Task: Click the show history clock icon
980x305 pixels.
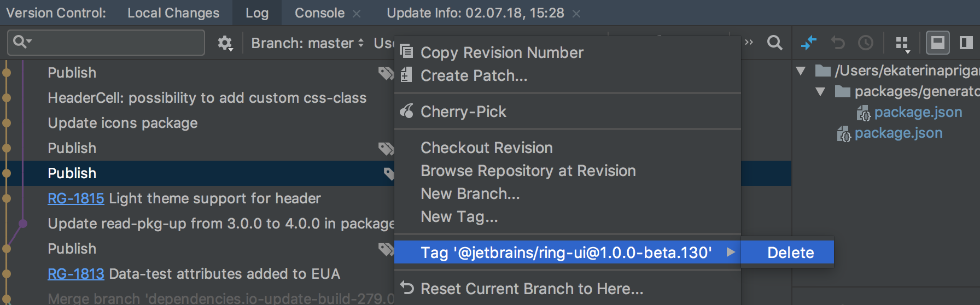Action: [866, 43]
